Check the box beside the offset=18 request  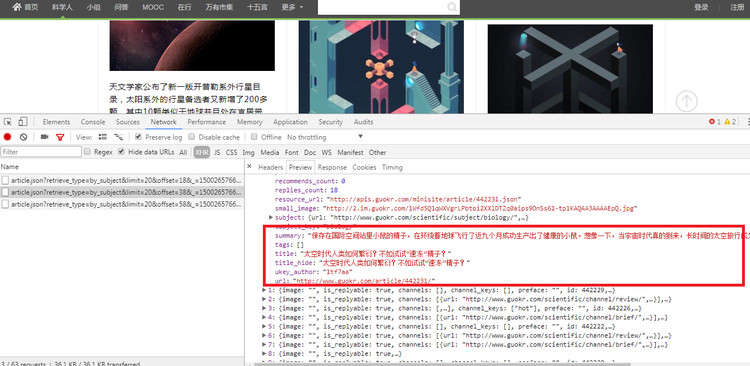click(x=5, y=180)
